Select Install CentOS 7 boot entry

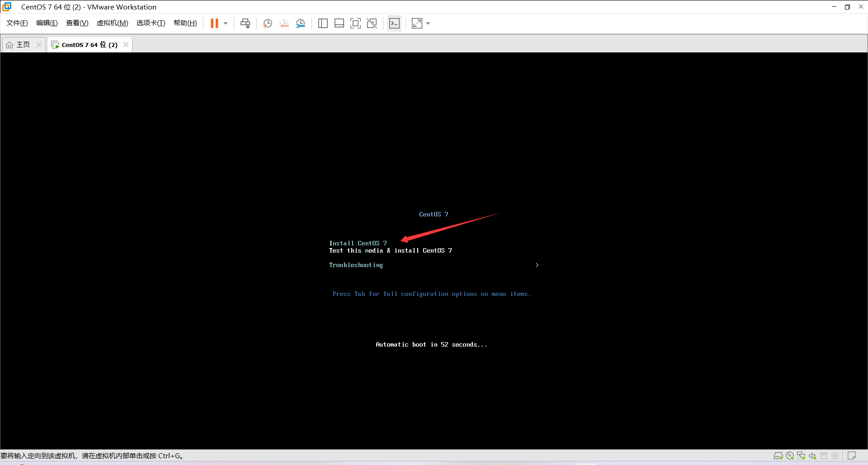click(x=358, y=243)
